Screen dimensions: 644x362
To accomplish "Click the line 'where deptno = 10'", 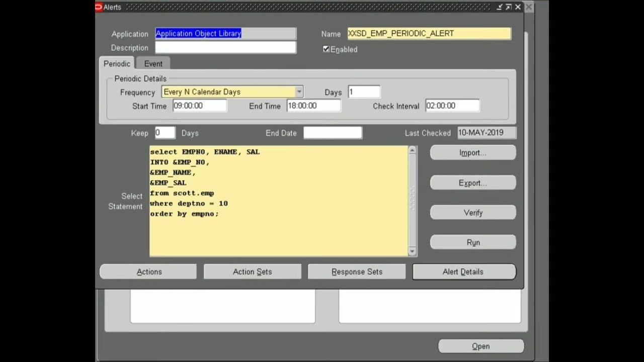I will [189, 204].
